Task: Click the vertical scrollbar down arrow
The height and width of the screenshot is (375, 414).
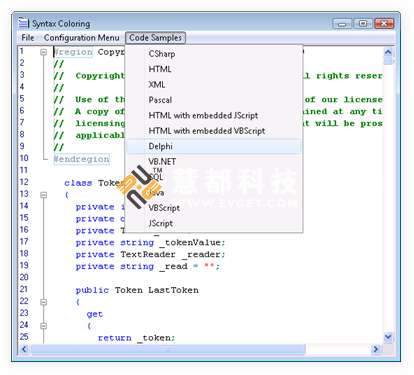Action: (388, 337)
